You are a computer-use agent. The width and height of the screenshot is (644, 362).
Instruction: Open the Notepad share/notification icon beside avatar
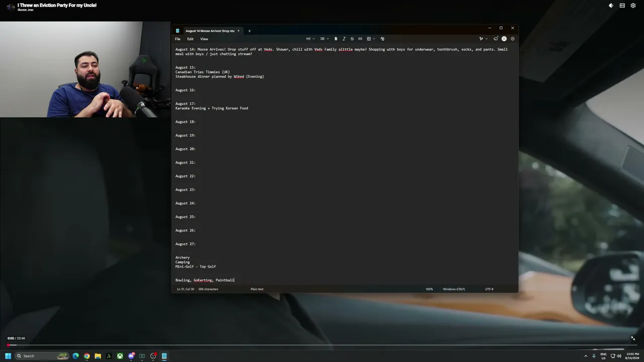496,39
